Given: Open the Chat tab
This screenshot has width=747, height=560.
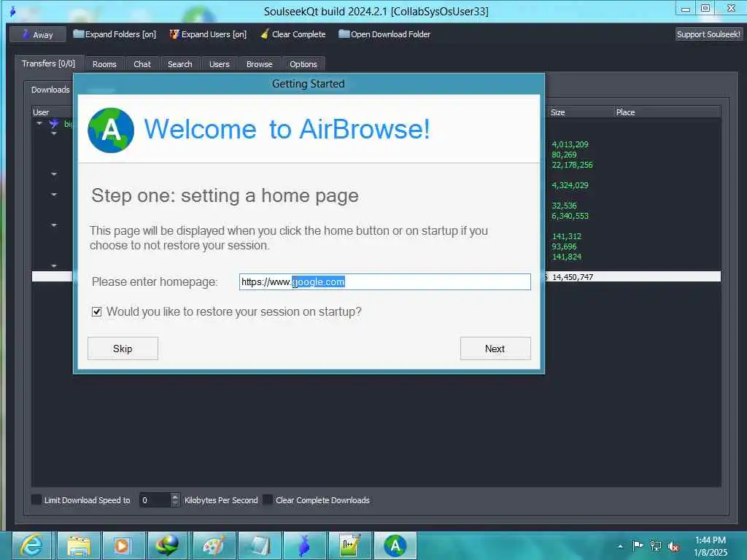Looking at the screenshot, I should coord(142,64).
